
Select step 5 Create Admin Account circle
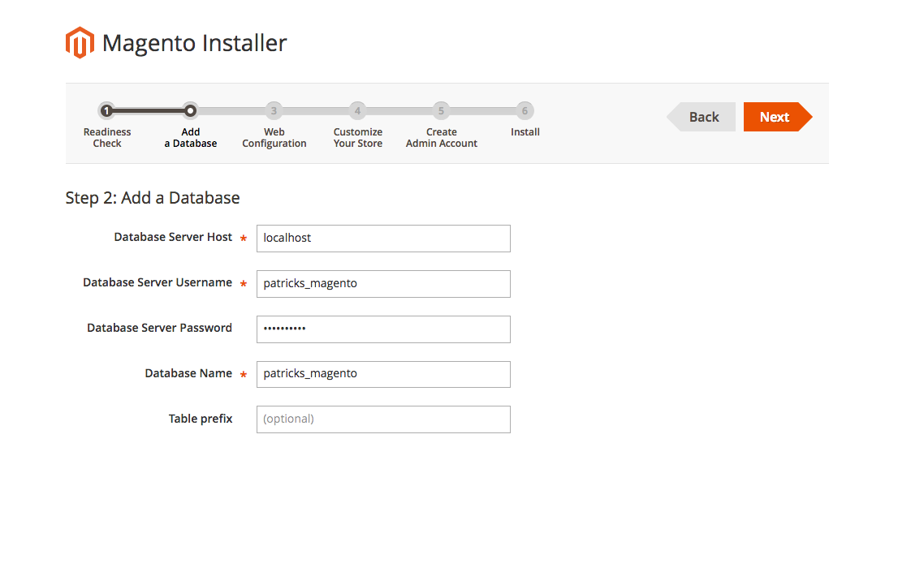coord(441,110)
